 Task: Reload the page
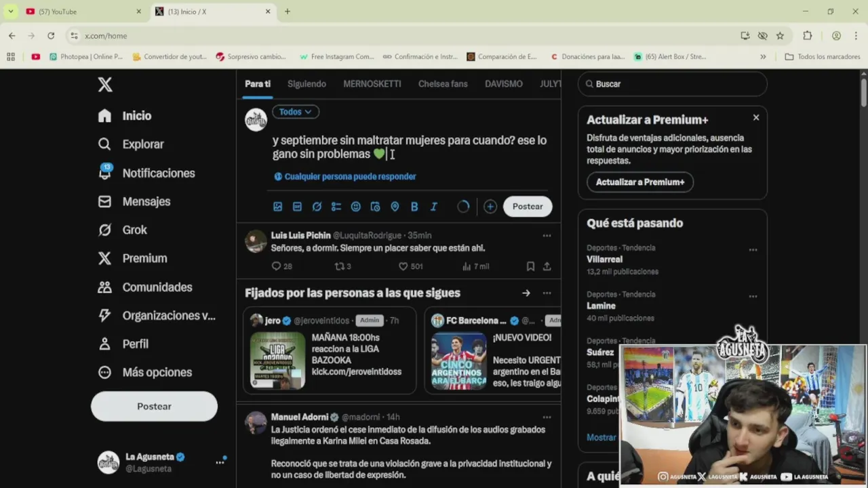(x=51, y=35)
